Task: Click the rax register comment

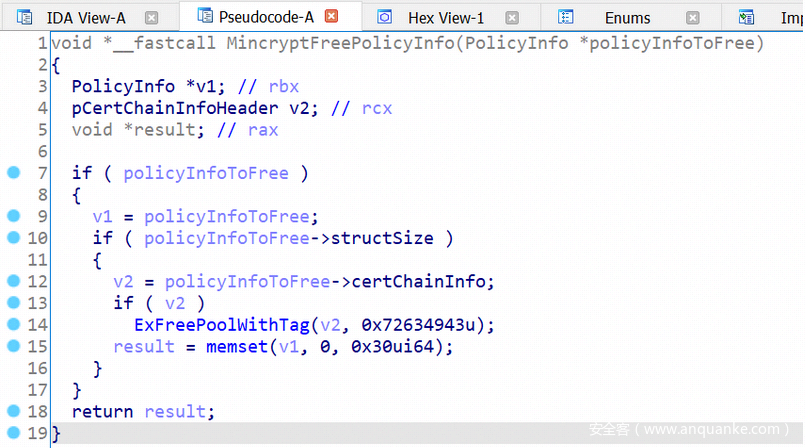Action: [x=263, y=130]
